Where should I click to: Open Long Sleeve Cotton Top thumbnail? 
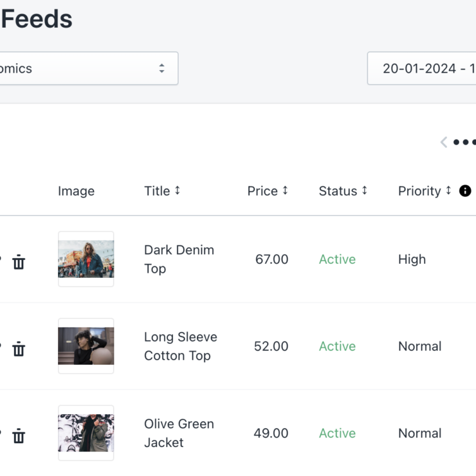[86, 346]
